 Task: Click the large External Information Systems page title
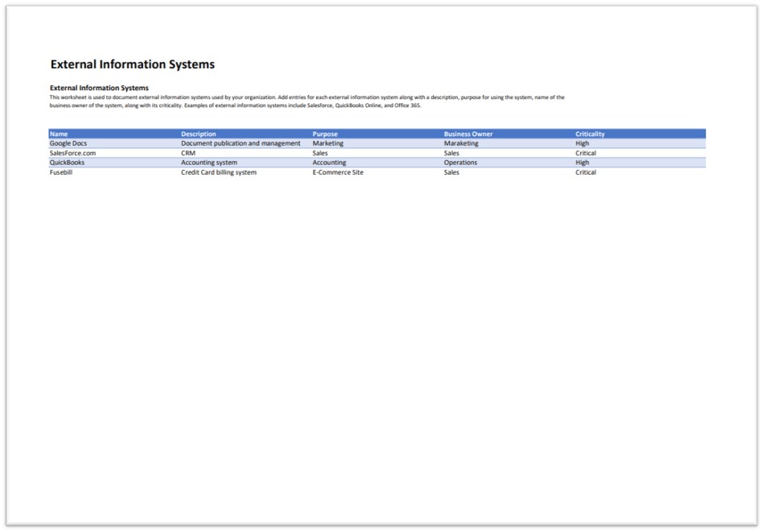click(x=132, y=64)
